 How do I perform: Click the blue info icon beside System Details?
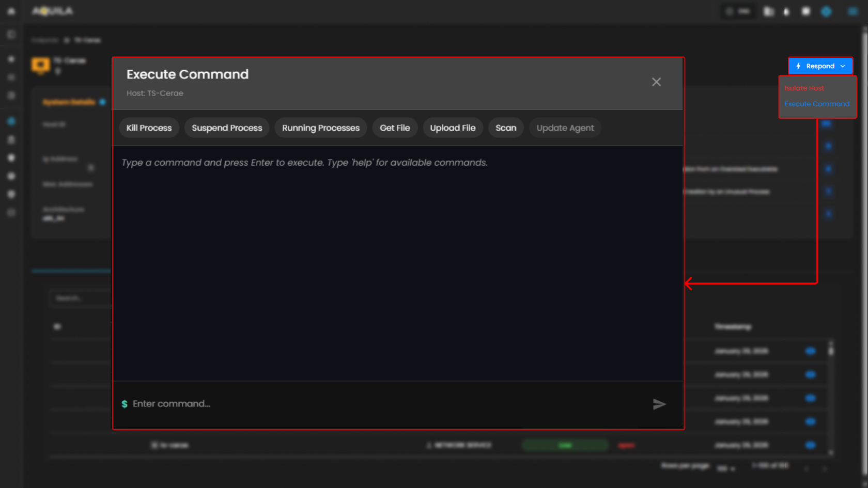tap(102, 102)
